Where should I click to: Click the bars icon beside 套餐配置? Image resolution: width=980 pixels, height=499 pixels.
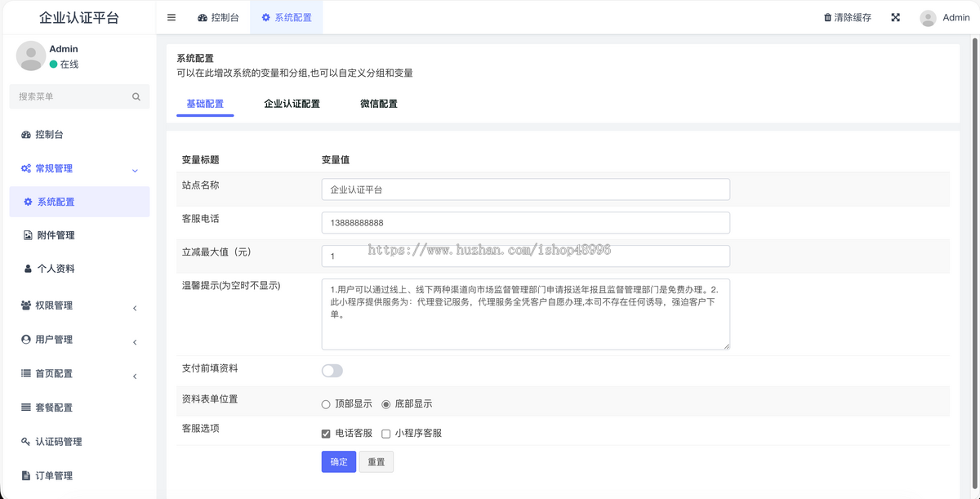26,408
